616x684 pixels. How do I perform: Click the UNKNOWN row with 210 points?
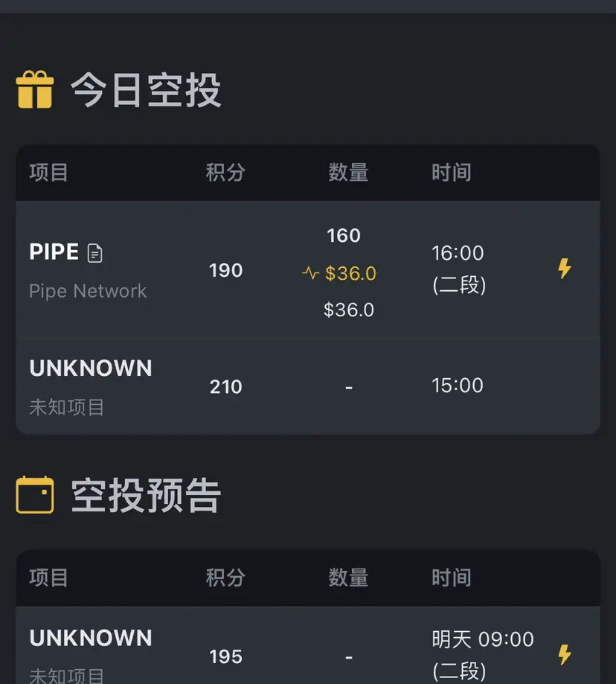click(x=308, y=386)
